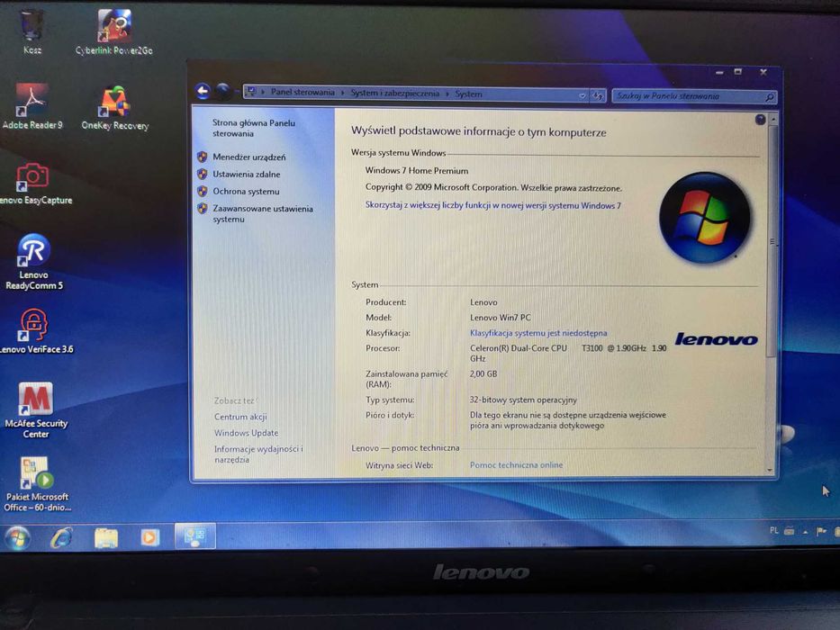Click Panel sterowania breadcrumb

tap(303, 92)
